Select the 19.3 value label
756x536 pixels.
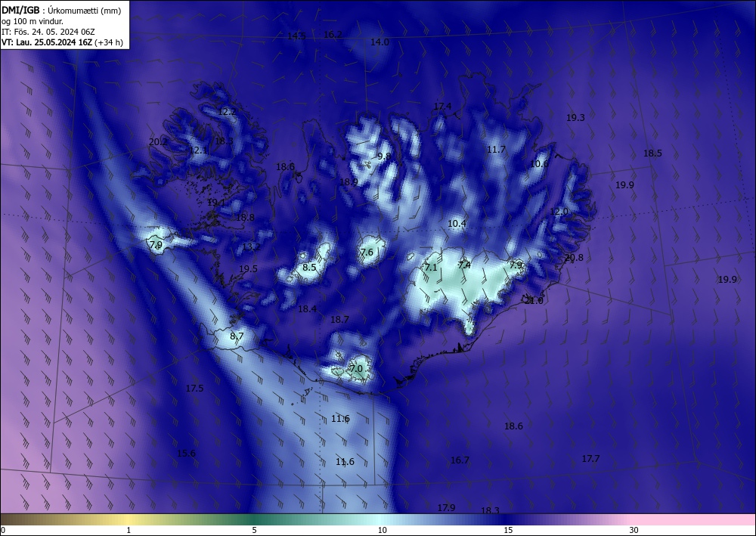tap(575, 118)
